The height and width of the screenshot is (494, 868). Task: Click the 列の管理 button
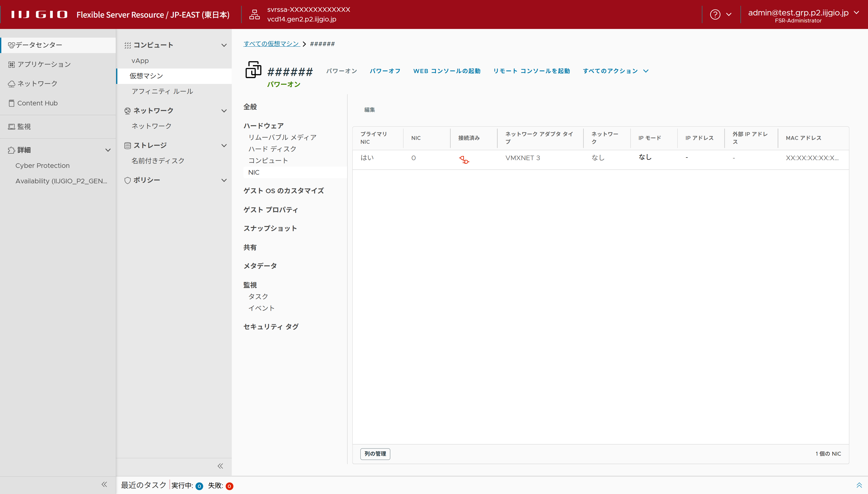click(x=375, y=454)
